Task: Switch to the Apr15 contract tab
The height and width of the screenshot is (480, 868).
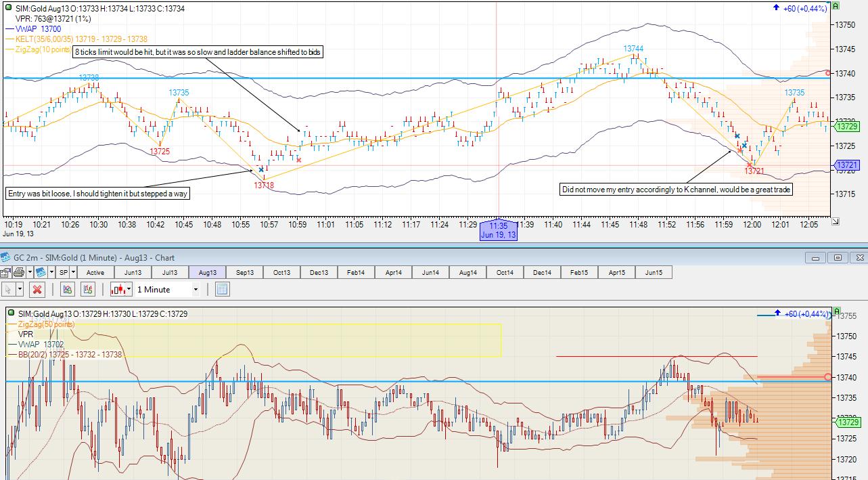Action: click(616, 272)
